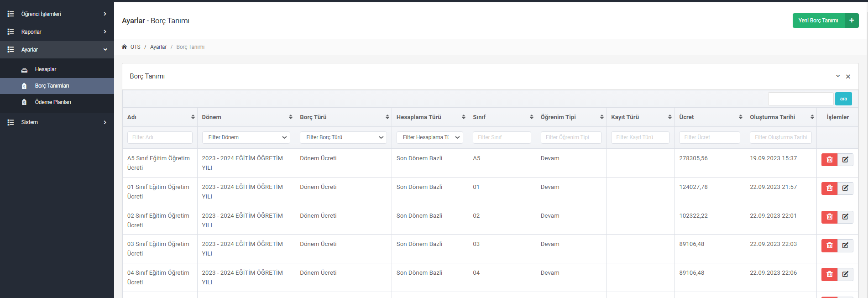Go to OTS breadcrumb link
868x298 pixels.
[136, 47]
